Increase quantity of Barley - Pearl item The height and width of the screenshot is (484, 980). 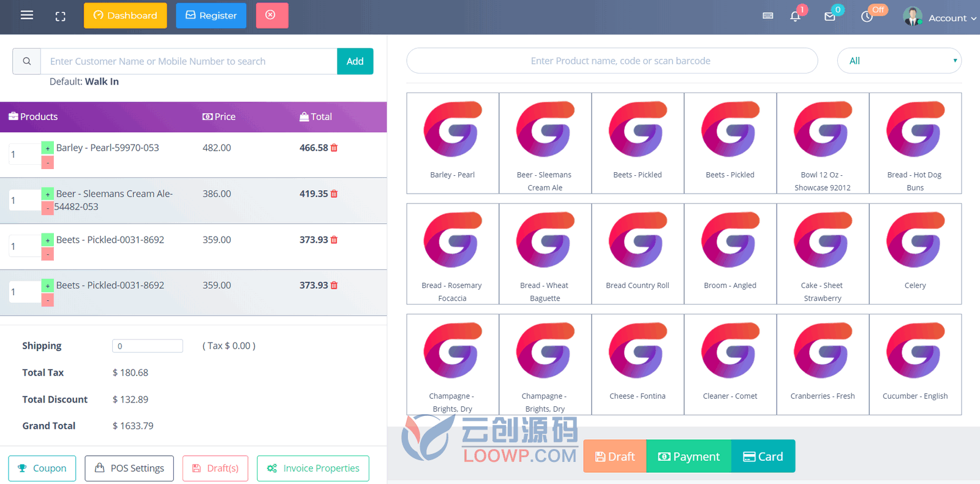point(48,148)
